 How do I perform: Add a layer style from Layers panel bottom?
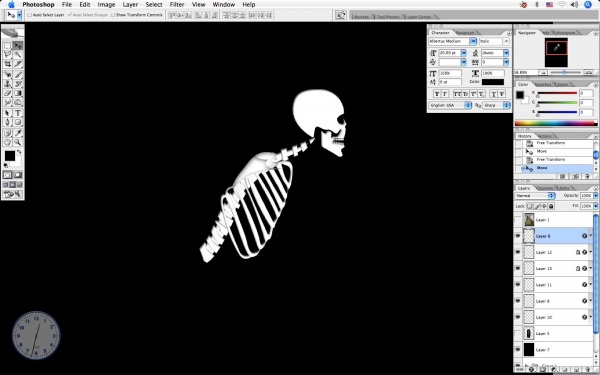click(531, 370)
